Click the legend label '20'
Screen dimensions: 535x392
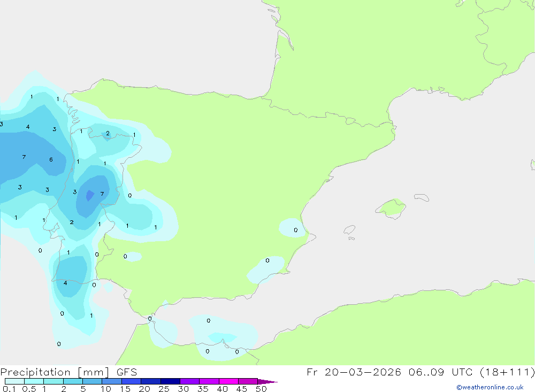tap(144, 389)
